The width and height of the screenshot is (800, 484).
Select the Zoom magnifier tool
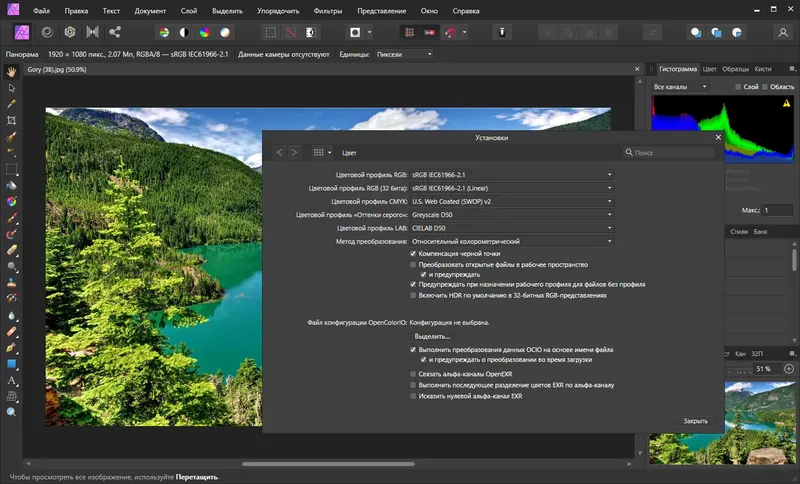(x=11, y=412)
